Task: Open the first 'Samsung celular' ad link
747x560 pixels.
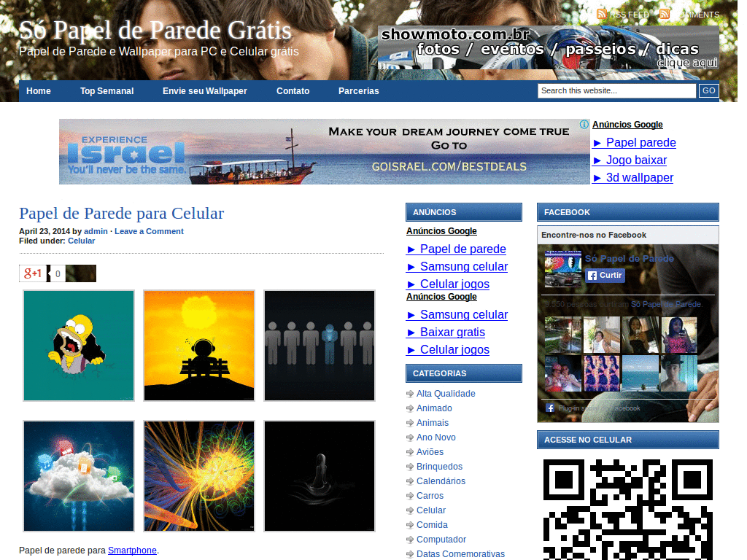Action: tap(457, 267)
